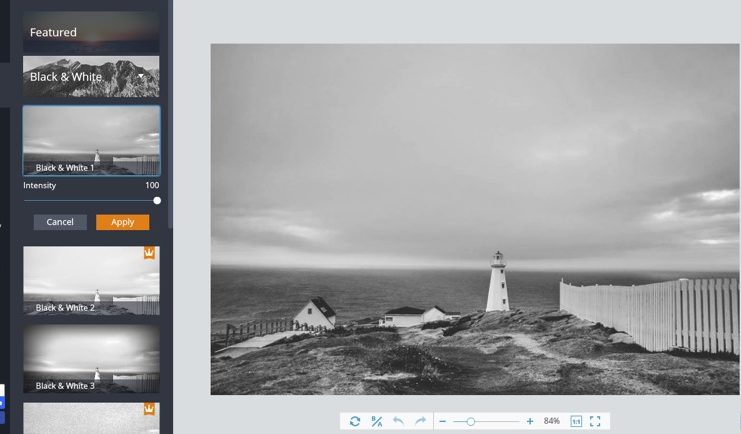Apply the Black & White effect
This screenshot has width=741, height=434.
(x=122, y=222)
